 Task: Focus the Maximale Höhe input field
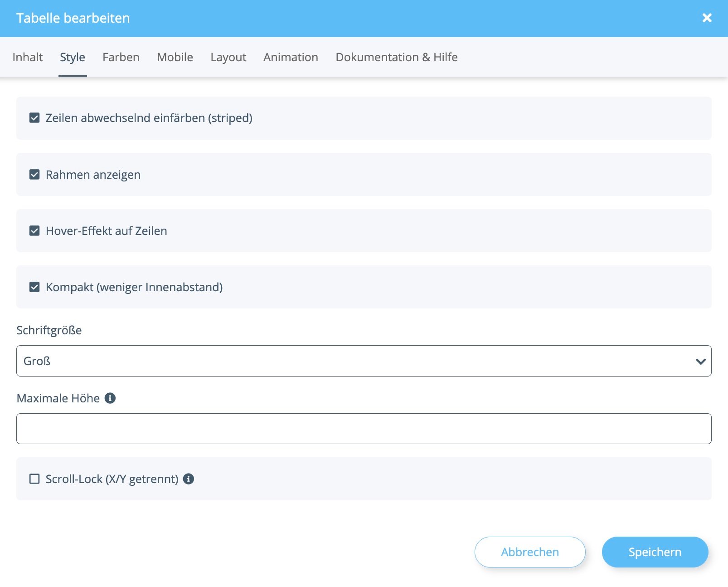pyautogui.click(x=364, y=429)
